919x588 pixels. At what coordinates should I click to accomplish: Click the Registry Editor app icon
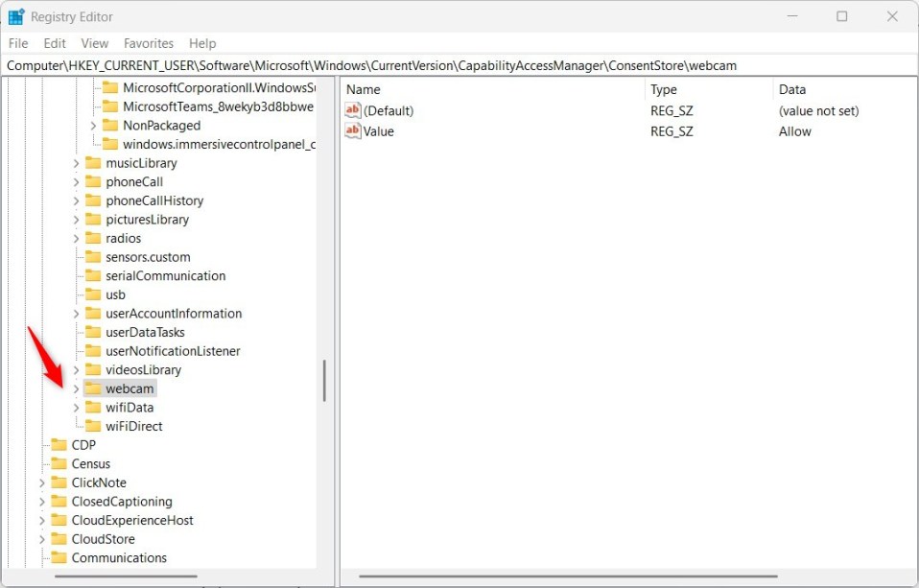tap(16, 16)
